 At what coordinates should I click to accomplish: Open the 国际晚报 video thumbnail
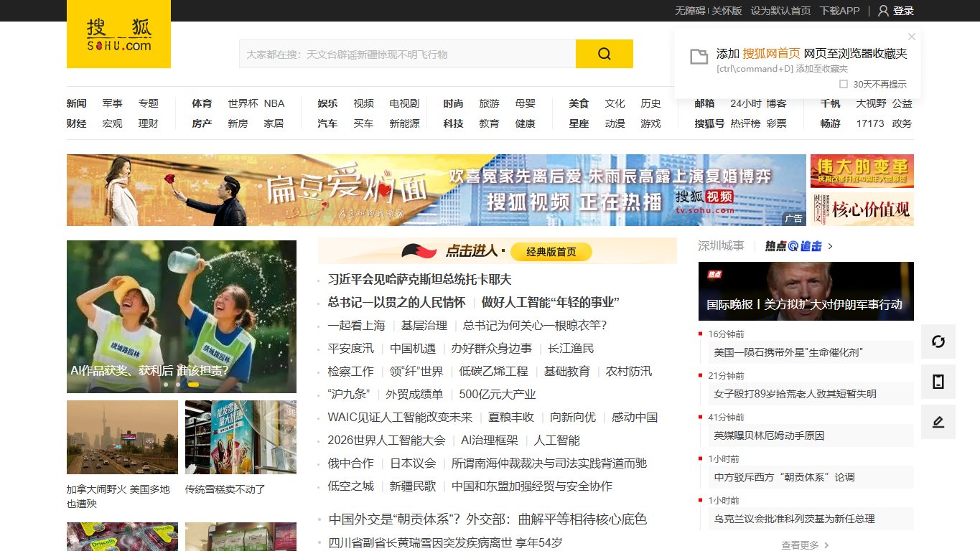(806, 291)
